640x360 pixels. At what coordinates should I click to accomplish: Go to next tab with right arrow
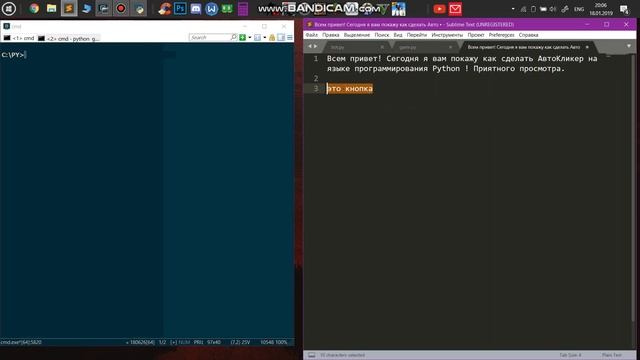pyautogui.click(x=315, y=47)
